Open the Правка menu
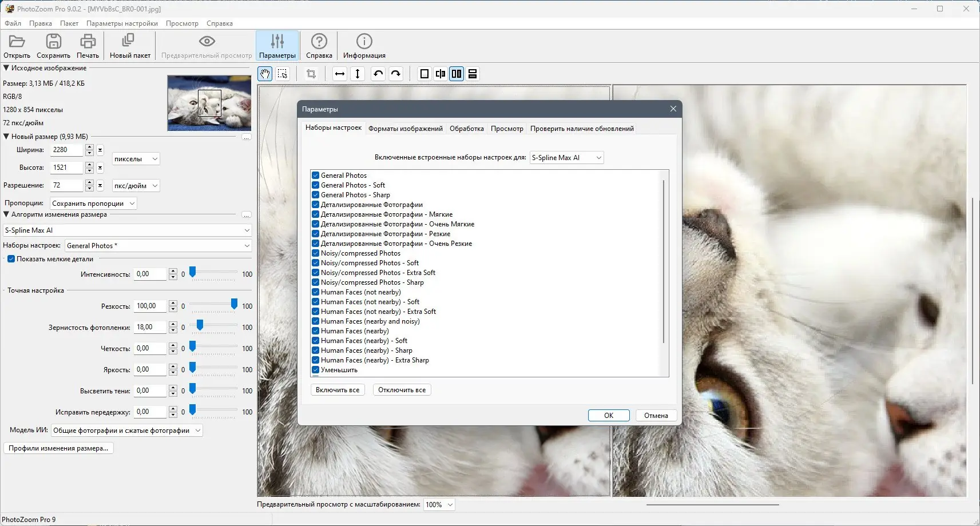 coord(41,23)
